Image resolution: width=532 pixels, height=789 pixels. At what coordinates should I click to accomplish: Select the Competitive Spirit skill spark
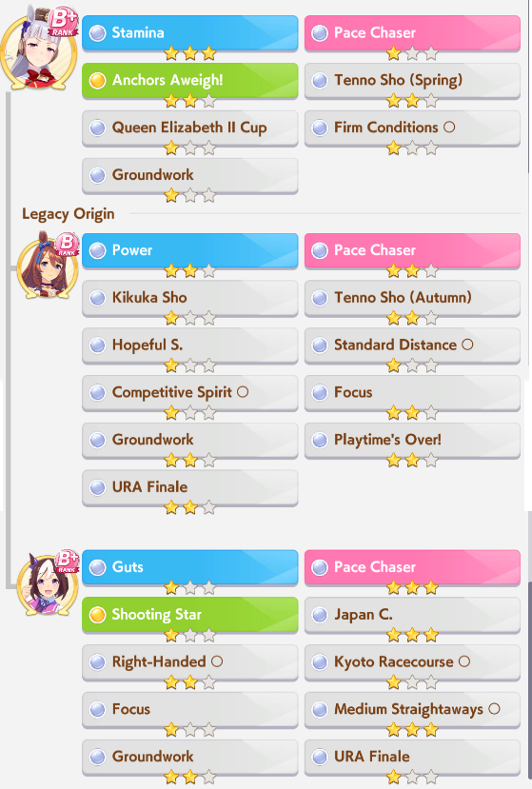click(x=189, y=393)
